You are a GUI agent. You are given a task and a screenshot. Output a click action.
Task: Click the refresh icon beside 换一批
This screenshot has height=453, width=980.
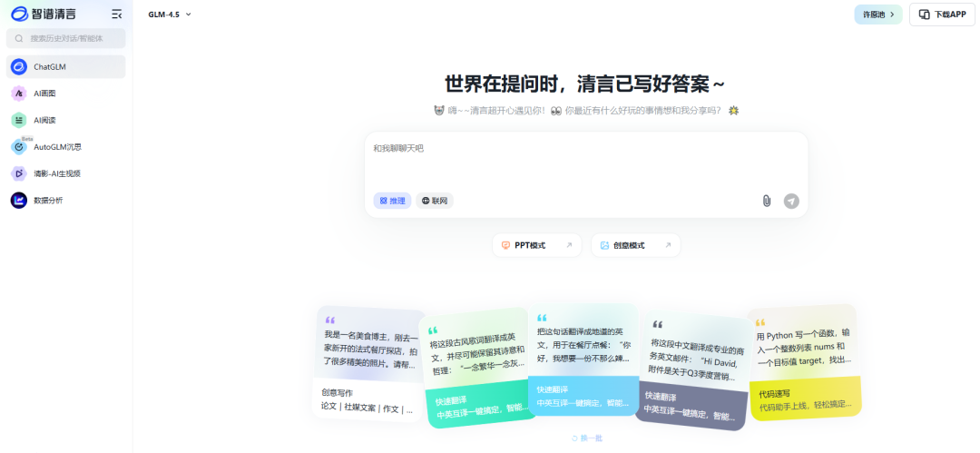(574, 438)
